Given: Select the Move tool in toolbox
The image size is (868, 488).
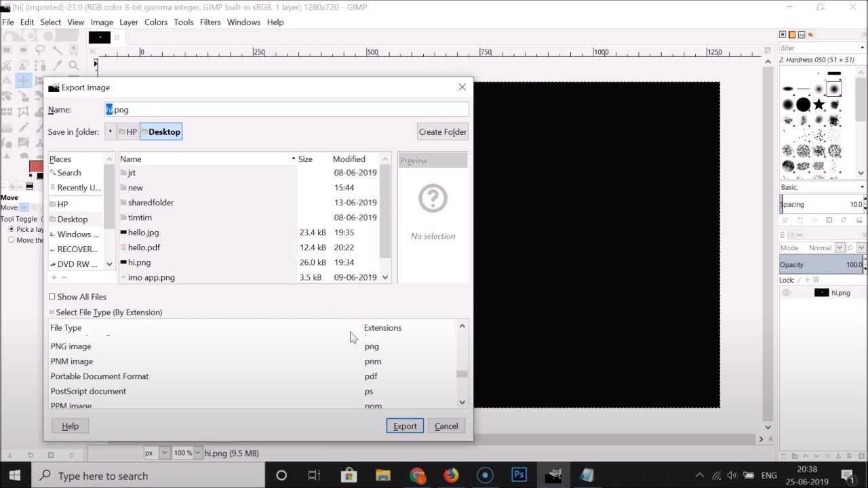Looking at the screenshot, I should (23, 81).
